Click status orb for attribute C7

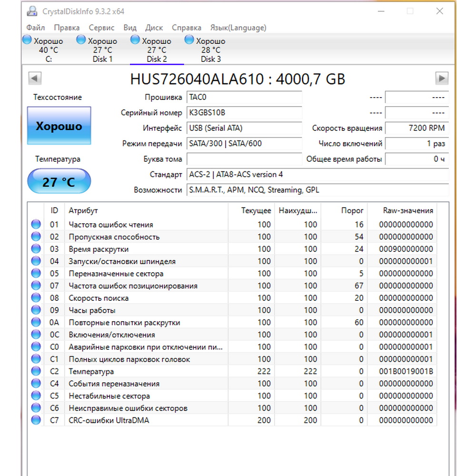coord(36,420)
